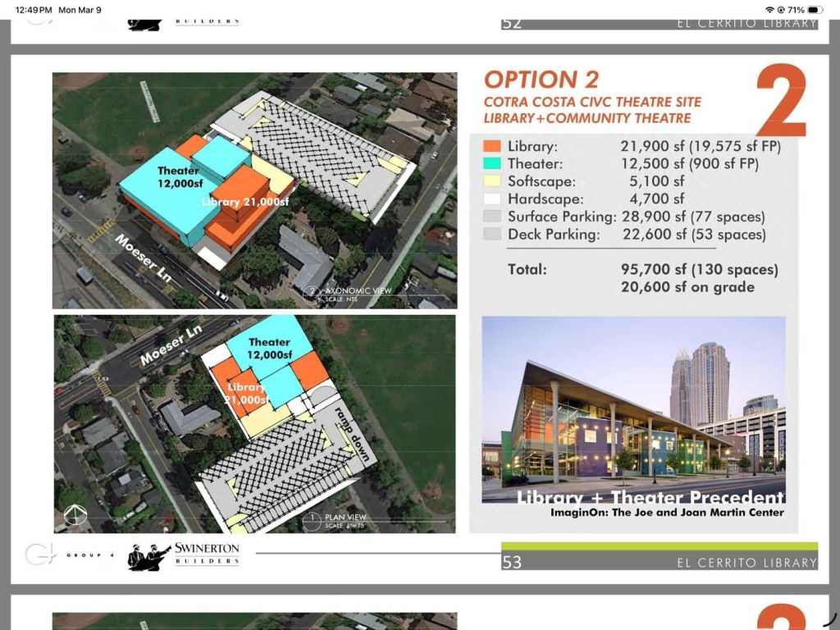The image size is (840, 630).
Task: Click the large orange number 2
Action: (780, 104)
